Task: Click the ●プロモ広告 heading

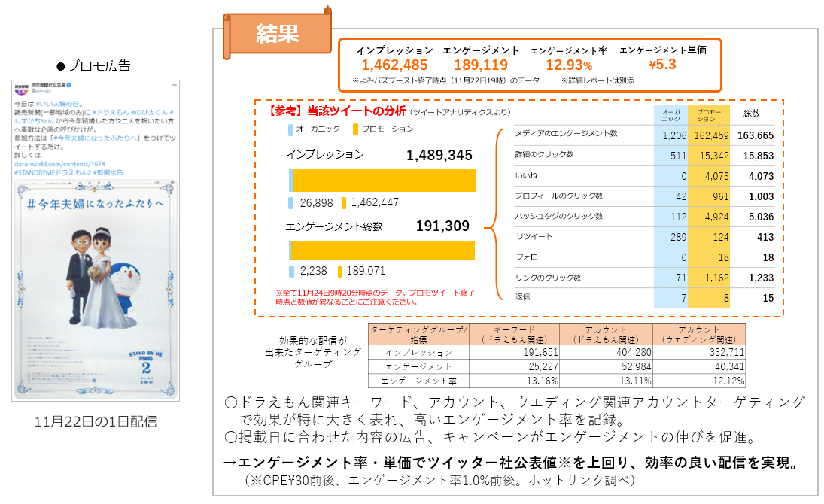Action: 93,66
